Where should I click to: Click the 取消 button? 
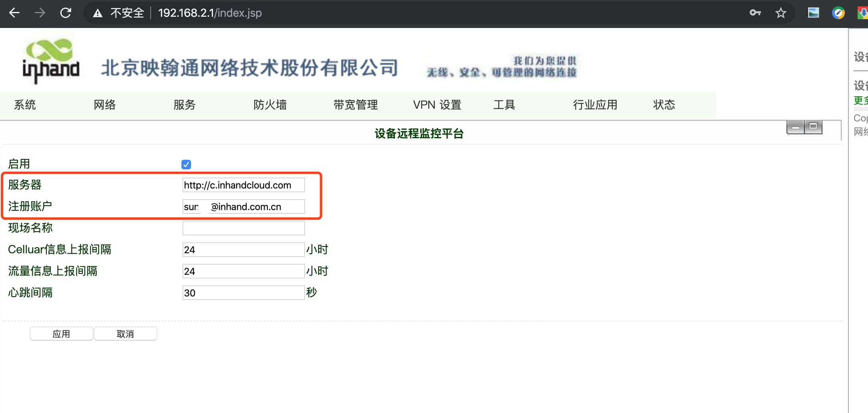(x=125, y=334)
